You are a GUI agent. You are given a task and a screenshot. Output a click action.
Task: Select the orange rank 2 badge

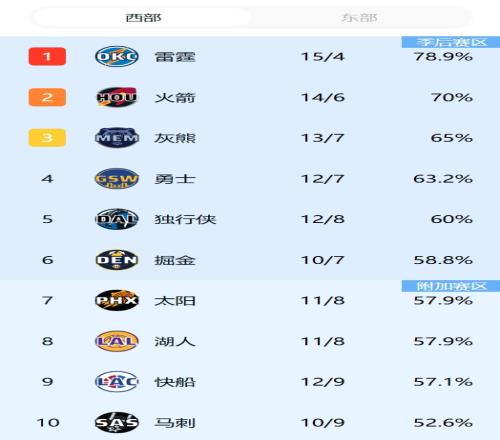[x=47, y=97]
